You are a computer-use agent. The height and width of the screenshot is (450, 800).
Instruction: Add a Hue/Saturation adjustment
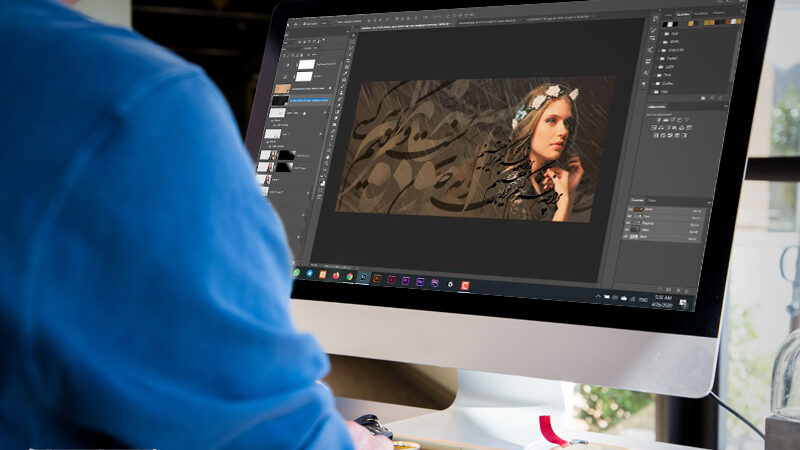click(x=654, y=128)
